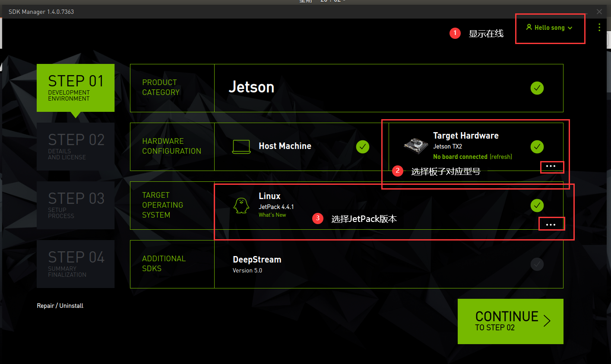Toggle the Host Machine checkmark
This screenshot has width=611, height=364.
(363, 147)
